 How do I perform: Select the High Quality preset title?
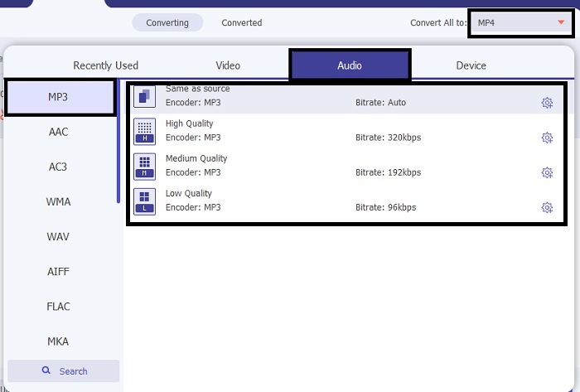[190, 123]
